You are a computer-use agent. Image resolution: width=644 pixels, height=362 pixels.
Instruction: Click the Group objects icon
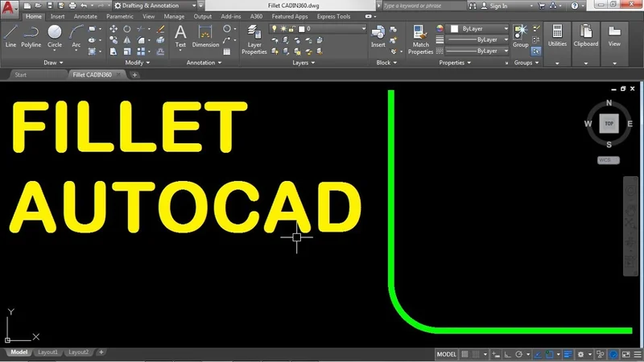pos(520,35)
